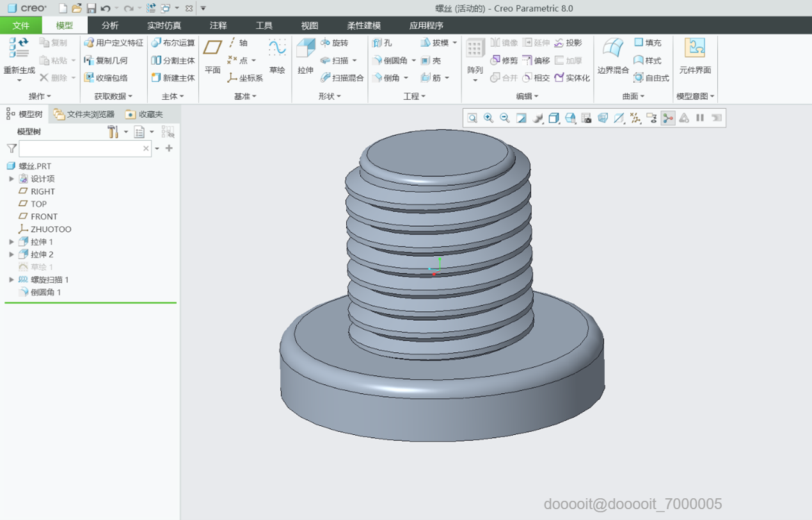Open the 倒圆角 dropdown arrow
812x520 pixels.
pos(414,61)
